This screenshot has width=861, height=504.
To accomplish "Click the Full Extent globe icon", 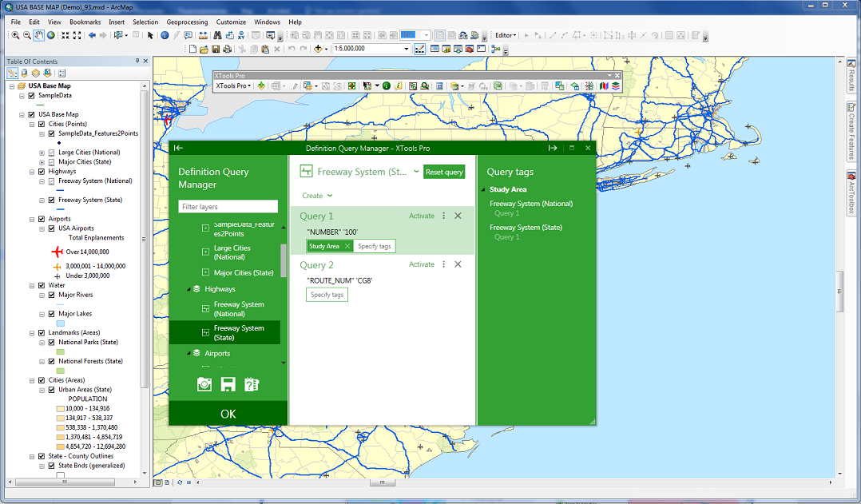I will (x=51, y=35).
